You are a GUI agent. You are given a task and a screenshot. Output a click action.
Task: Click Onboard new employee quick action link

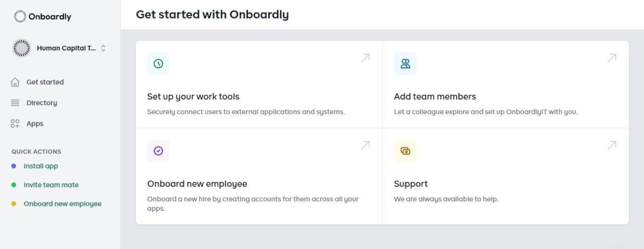pyautogui.click(x=62, y=204)
